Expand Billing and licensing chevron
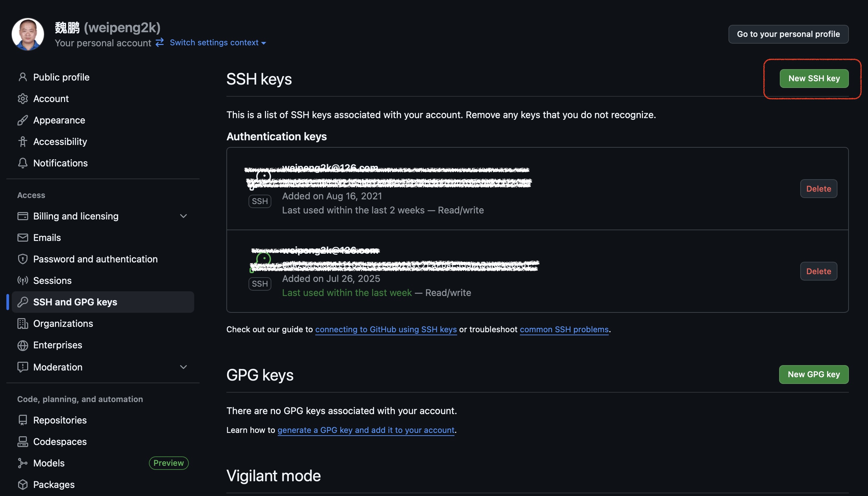This screenshot has width=868, height=496. click(x=183, y=216)
